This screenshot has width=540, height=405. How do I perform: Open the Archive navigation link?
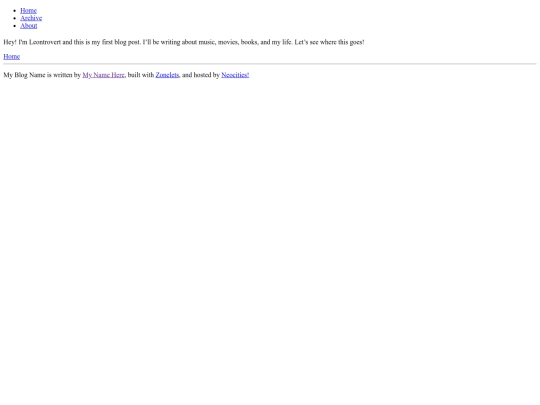(x=31, y=18)
